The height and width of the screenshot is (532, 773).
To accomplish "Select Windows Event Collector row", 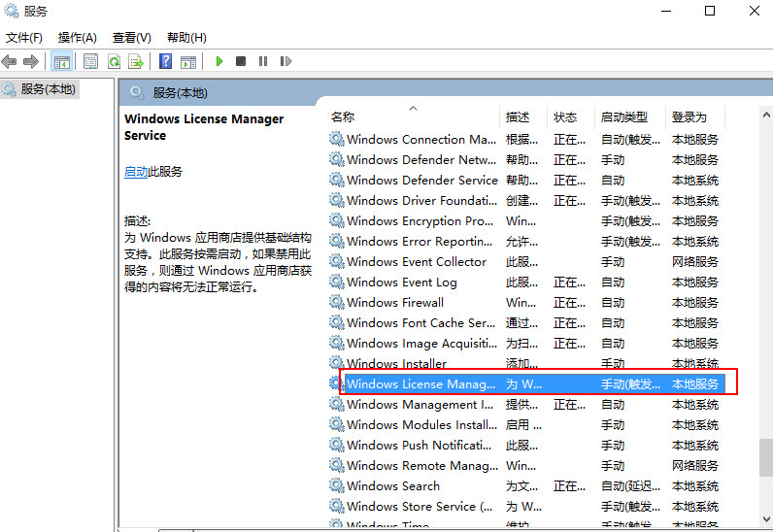I will pos(526,262).
